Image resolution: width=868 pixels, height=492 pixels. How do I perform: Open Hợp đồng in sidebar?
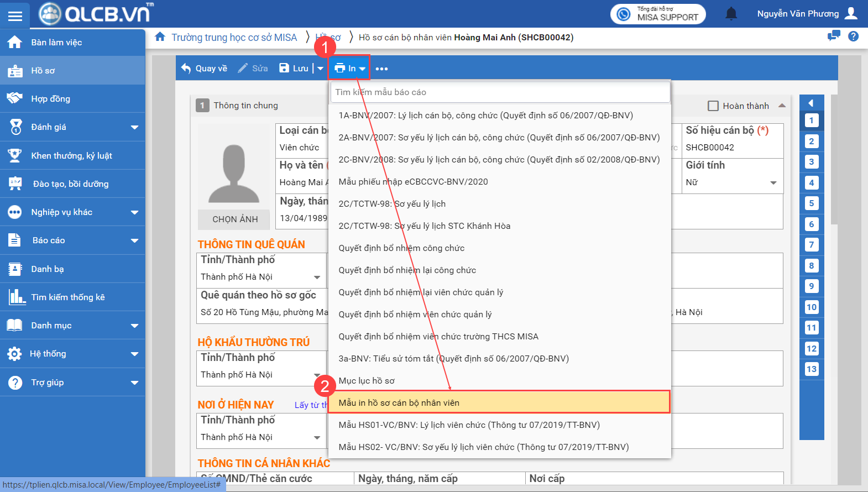point(50,99)
